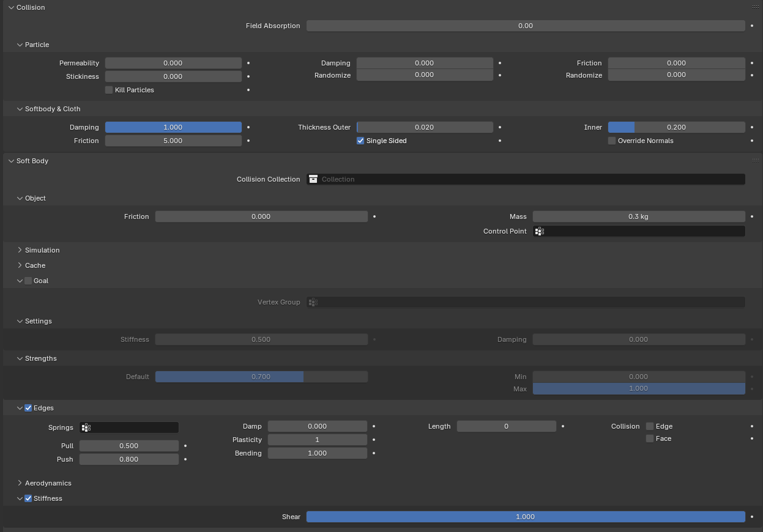
Task: Click the animate dot beside Stickiness
Action: [248, 76]
